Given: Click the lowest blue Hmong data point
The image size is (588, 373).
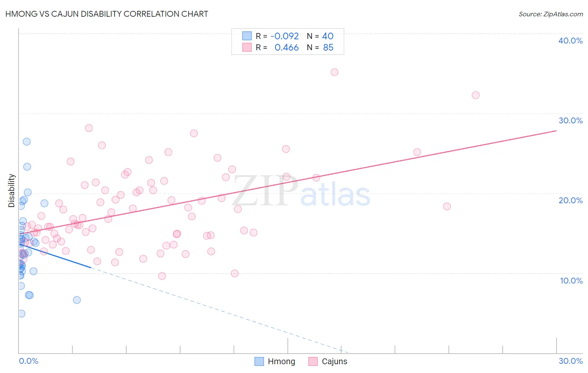Looking at the screenshot, I should click(x=21, y=314).
